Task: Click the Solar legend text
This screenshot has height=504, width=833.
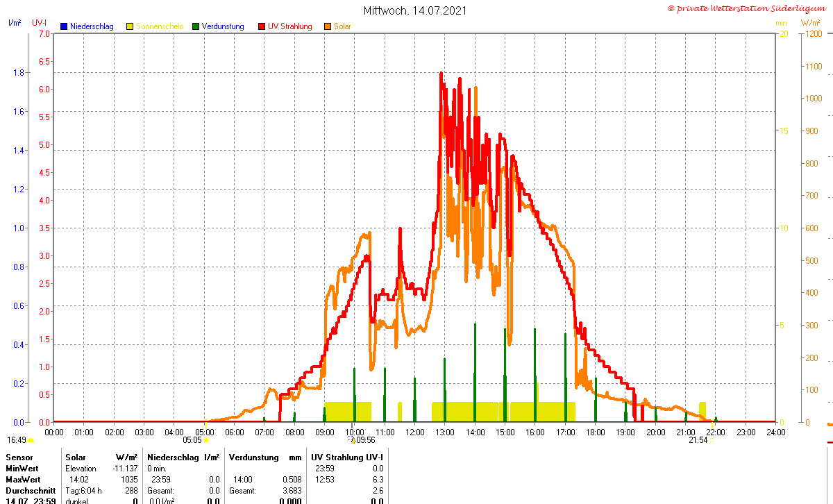Action: point(342,26)
